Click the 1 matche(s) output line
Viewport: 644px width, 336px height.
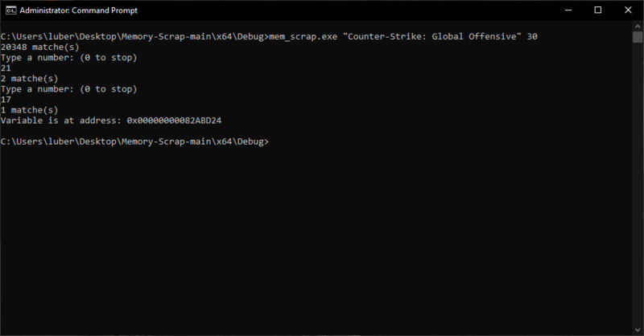pos(29,110)
